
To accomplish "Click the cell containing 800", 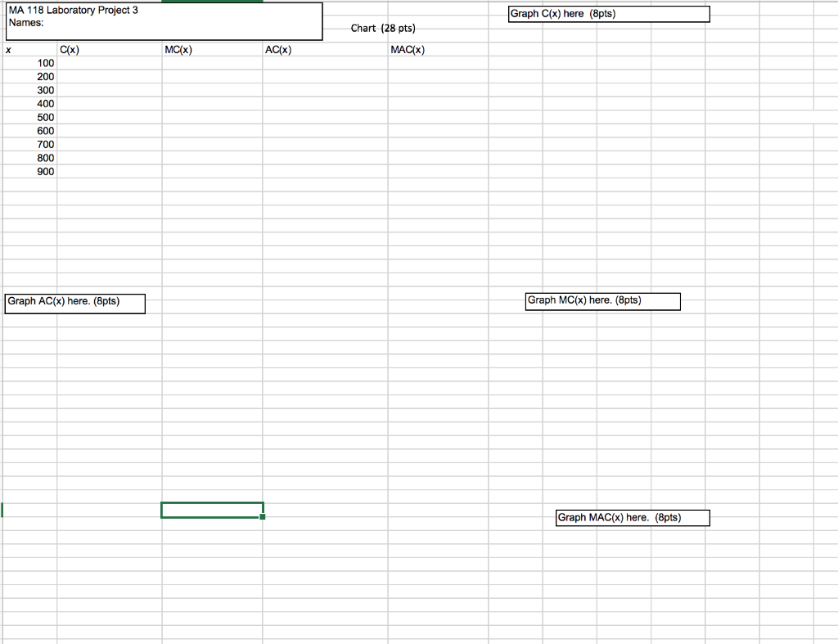I will tap(30, 158).
